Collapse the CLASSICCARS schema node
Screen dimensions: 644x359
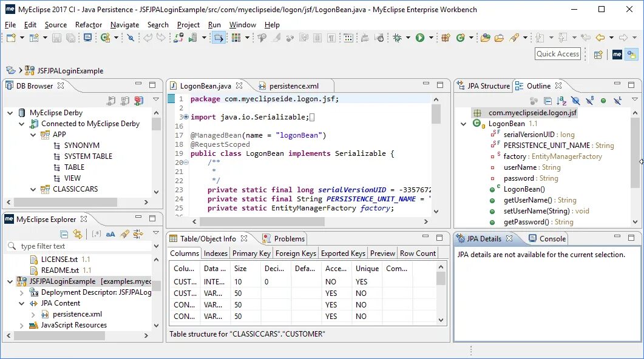click(x=33, y=189)
